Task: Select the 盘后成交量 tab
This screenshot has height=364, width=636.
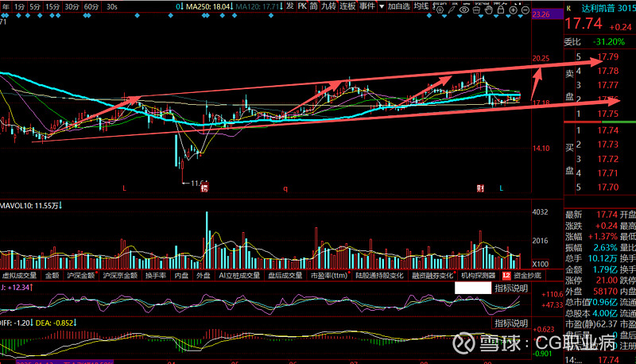Action: [285, 276]
